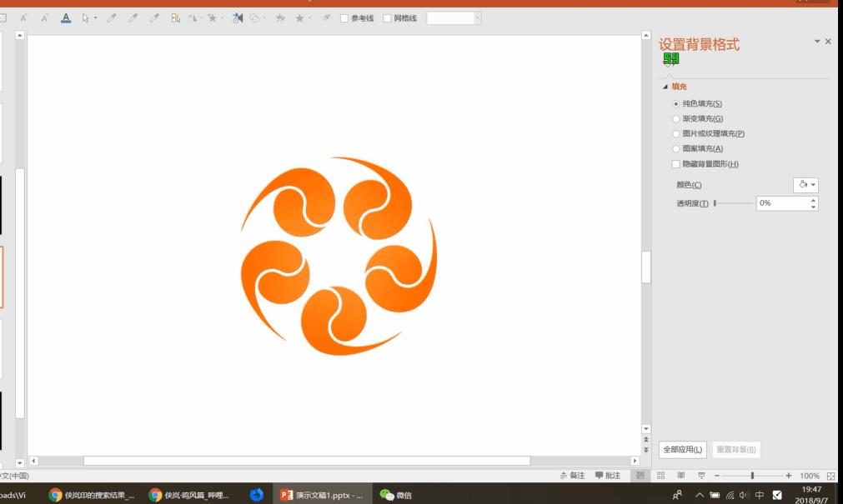This screenshot has width=843, height=504.
Task: Click the 全部应用 apply to all button
Action: coord(683,450)
